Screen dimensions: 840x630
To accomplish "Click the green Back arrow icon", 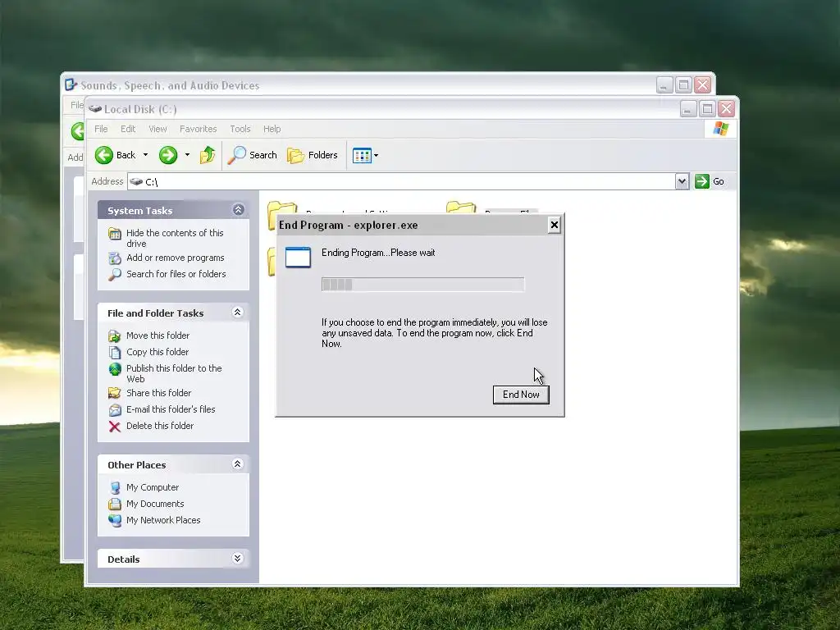I will point(104,155).
